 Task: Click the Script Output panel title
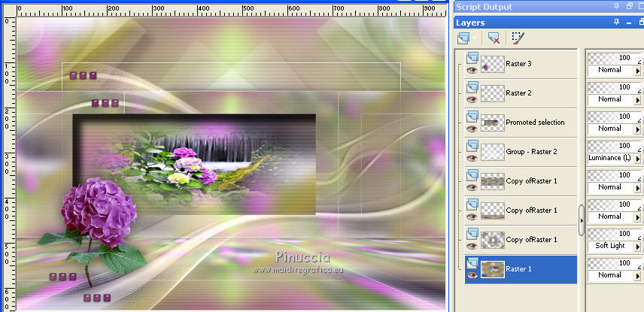click(x=484, y=7)
